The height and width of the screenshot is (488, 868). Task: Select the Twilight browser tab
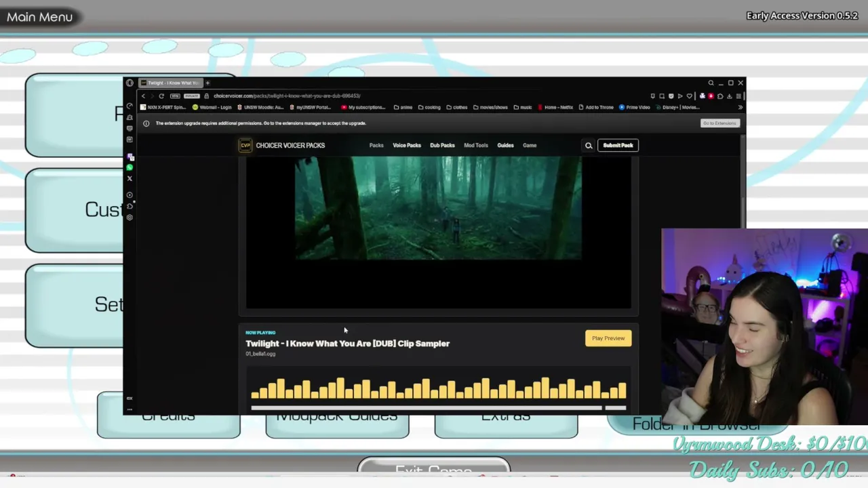(x=170, y=83)
